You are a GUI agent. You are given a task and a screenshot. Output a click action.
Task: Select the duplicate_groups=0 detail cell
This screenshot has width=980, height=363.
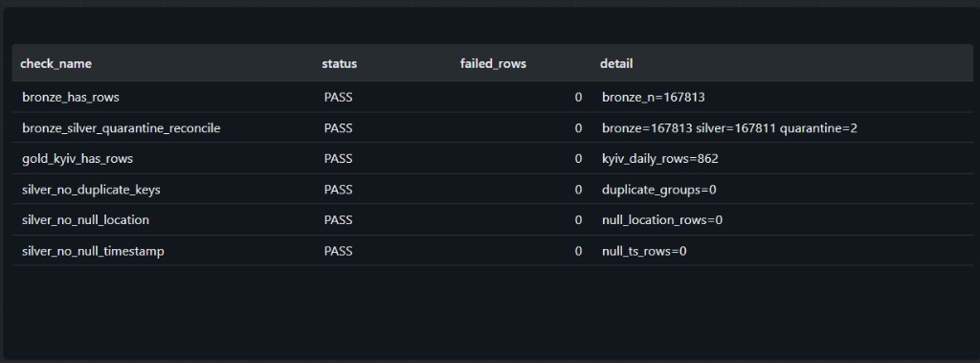(659, 190)
